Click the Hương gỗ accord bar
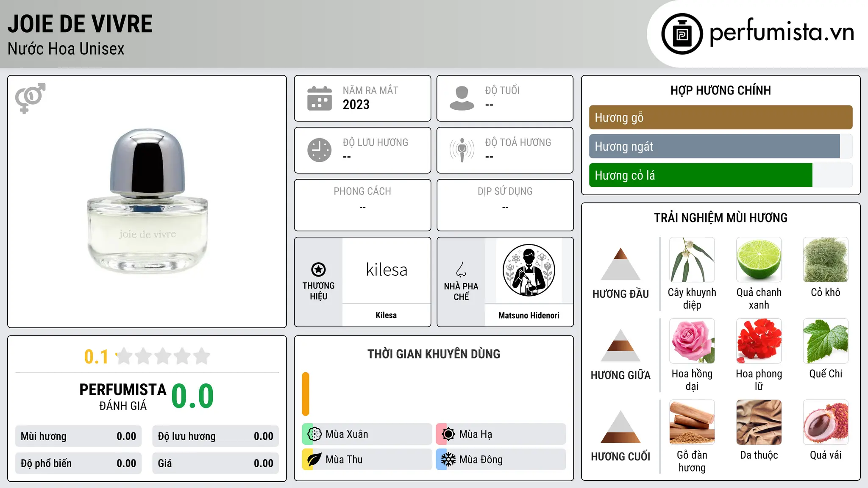Image resolution: width=868 pixels, height=488 pixels. click(x=721, y=117)
